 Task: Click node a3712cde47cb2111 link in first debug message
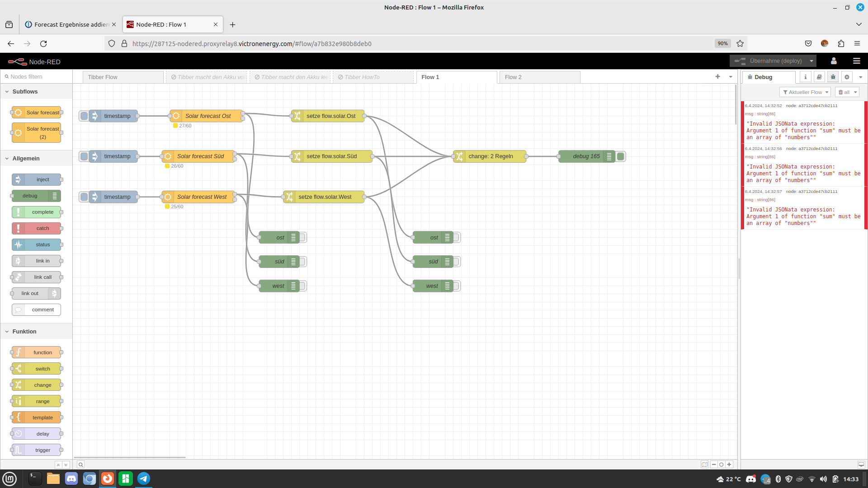click(811, 106)
